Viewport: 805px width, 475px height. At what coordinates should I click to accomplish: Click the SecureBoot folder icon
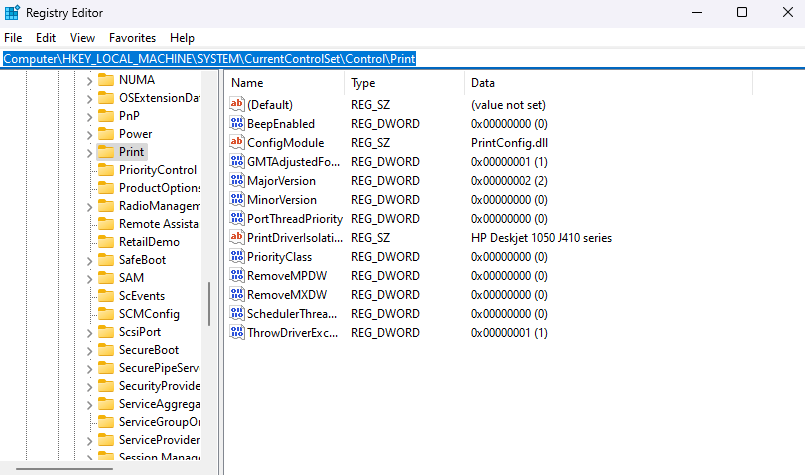coord(106,350)
